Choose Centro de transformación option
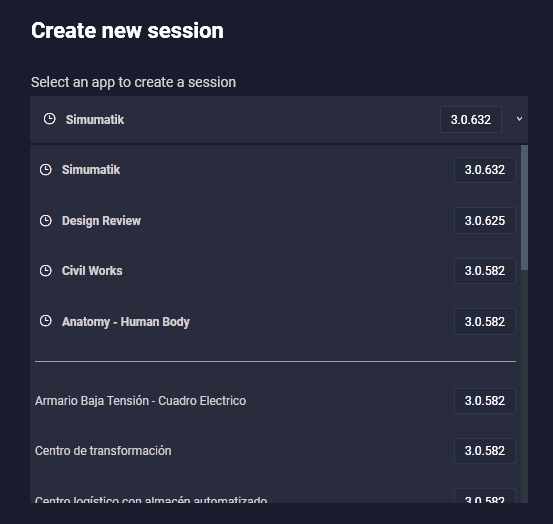Image resolution: width=553 pixels, height=524 pixels. (275, 451)
